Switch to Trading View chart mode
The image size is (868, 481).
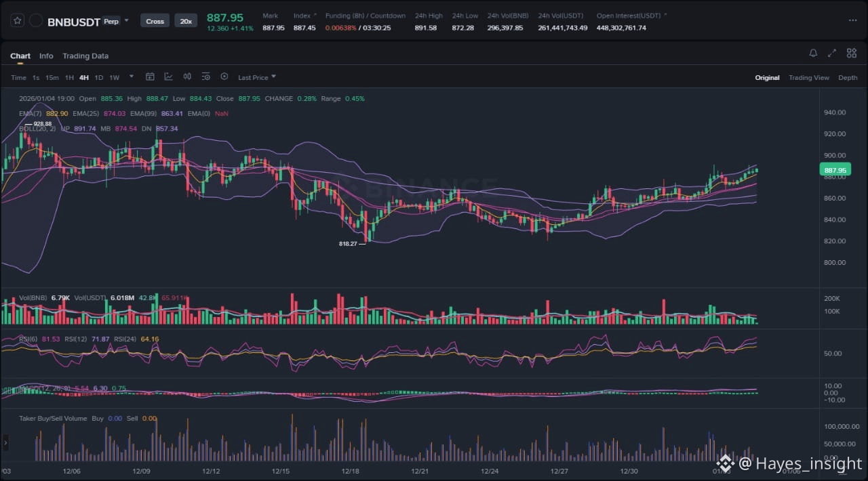[x=808, y=78]
